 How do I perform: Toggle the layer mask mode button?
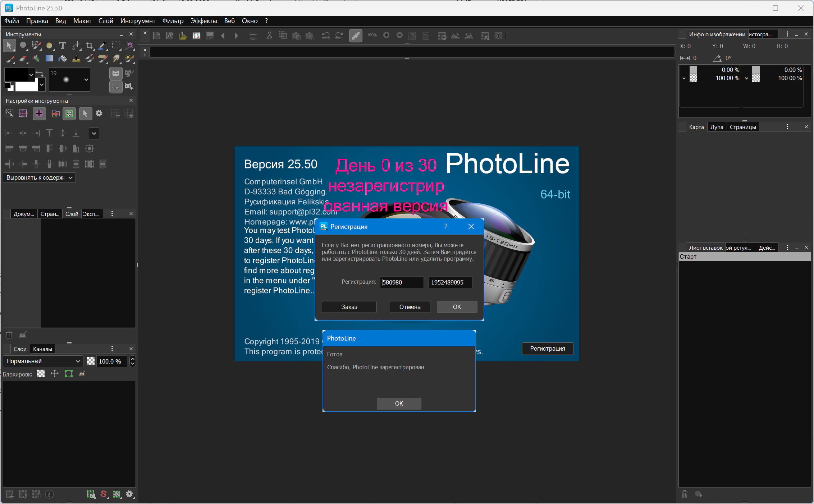pyautogui.click(x=115, y=74)
